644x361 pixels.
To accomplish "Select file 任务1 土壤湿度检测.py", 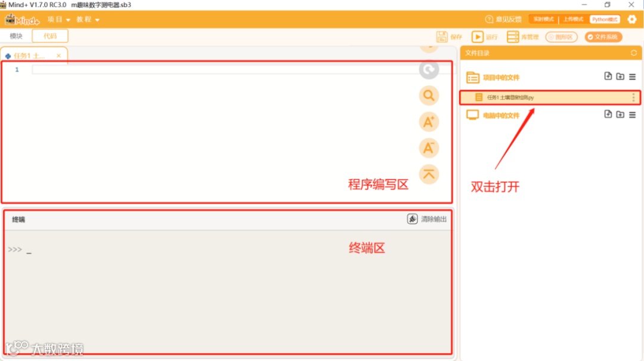I will [x=550, y=97].
